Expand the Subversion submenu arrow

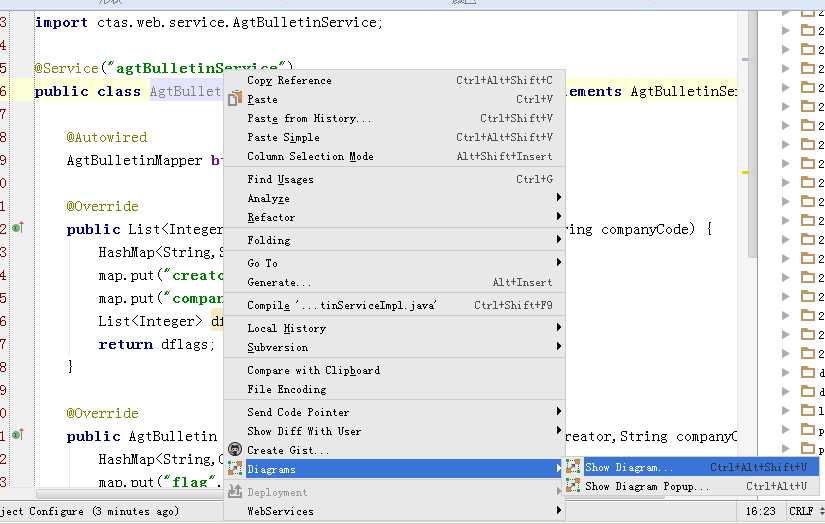(559, 346)
